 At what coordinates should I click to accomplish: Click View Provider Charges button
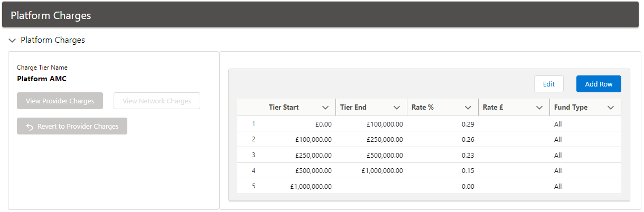60,101
